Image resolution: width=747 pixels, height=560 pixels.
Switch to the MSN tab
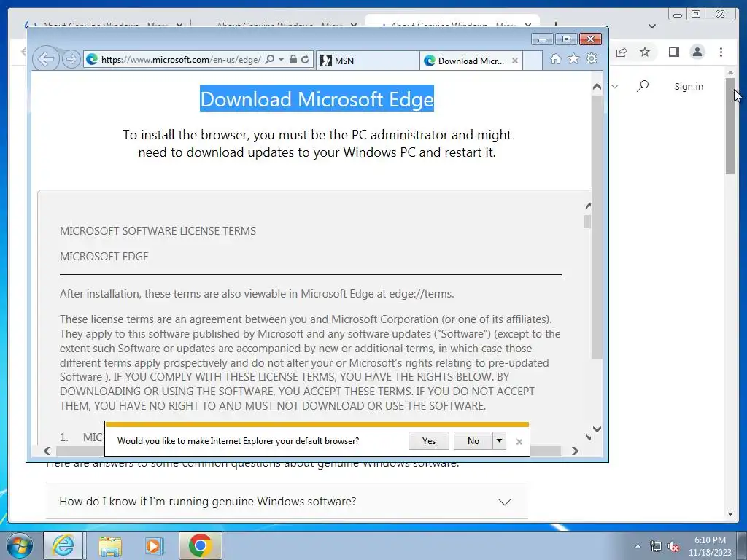point(367,61)
